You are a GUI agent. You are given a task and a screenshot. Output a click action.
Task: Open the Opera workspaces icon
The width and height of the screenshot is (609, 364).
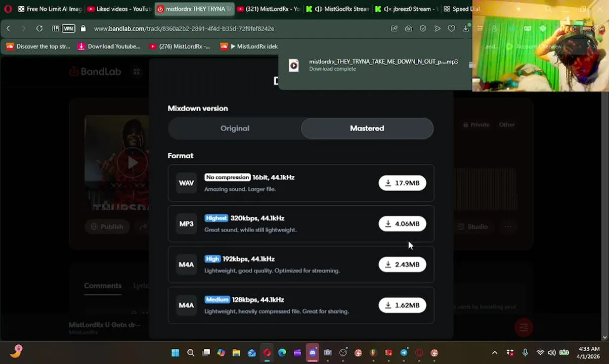[x=55, y=29]
